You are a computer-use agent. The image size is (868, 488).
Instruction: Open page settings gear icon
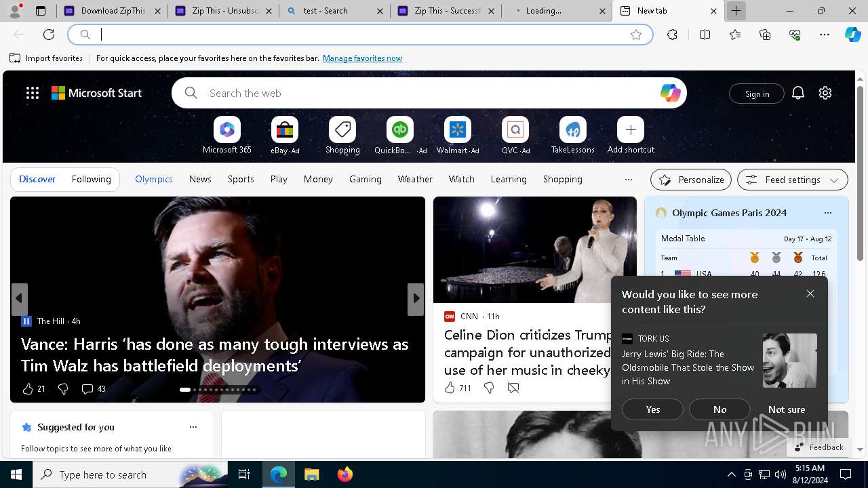coord(825,93)
